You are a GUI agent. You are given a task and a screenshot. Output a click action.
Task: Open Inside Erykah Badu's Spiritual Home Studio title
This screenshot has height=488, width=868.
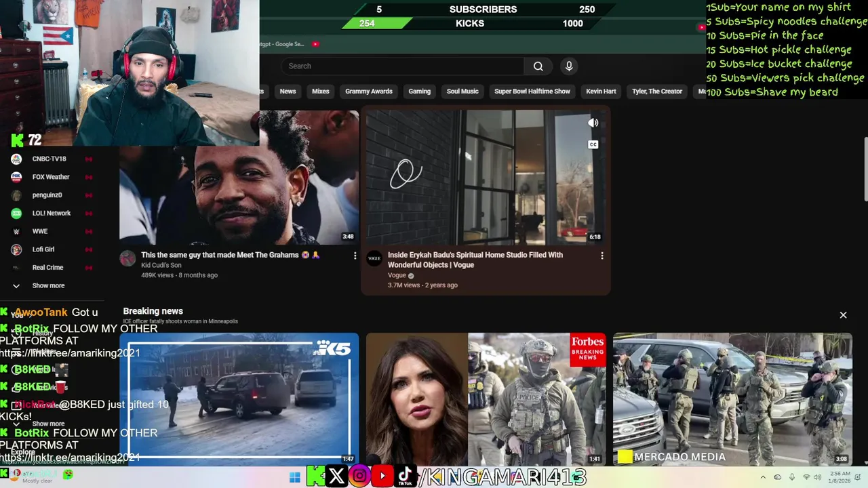coord(475,260)
